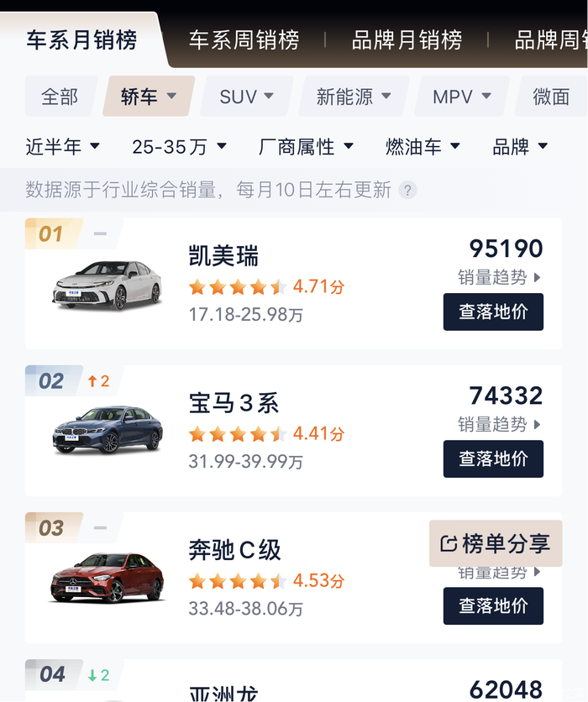Open the 25-35万 price range dropdown
The height and width of the screenshot is (702, 588).
pos(179,147)
